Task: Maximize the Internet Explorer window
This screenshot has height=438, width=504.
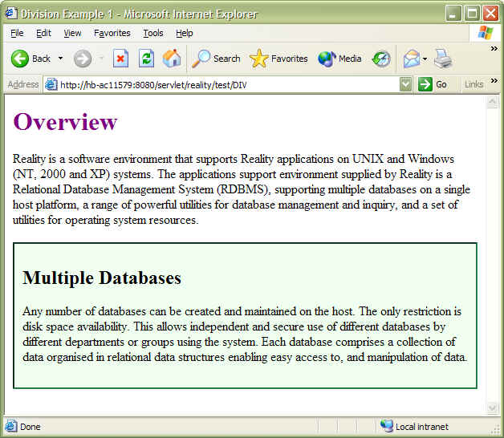Action: click(x=472, y=14)
